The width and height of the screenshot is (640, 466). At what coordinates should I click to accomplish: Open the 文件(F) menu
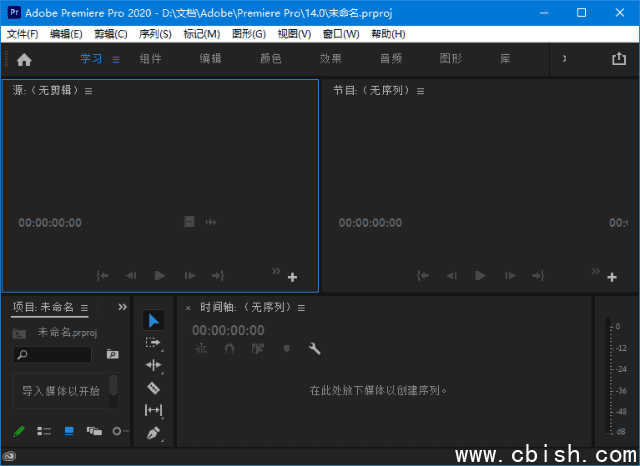pyautogui.click(x=22, y=34)
